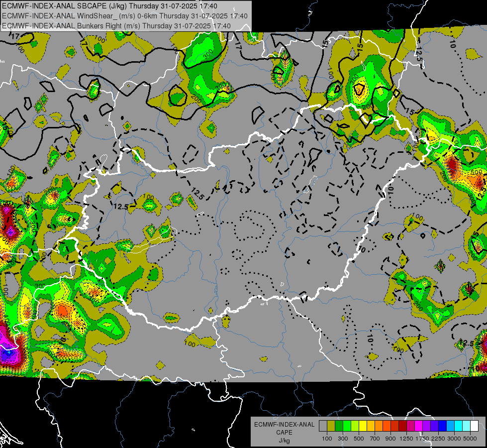Select the cyan swatch after 3000

pyautogui.click(x=459, y=426)
